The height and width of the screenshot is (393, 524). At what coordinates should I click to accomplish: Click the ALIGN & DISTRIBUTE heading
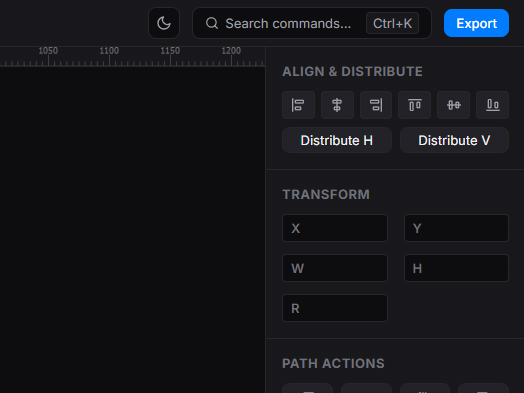(x=353, y=72)
